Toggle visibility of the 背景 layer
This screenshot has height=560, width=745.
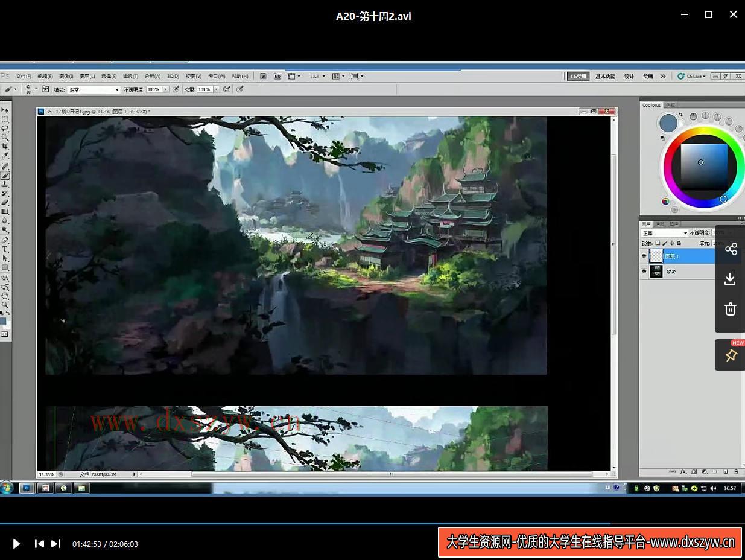click(x=644, y=271)
